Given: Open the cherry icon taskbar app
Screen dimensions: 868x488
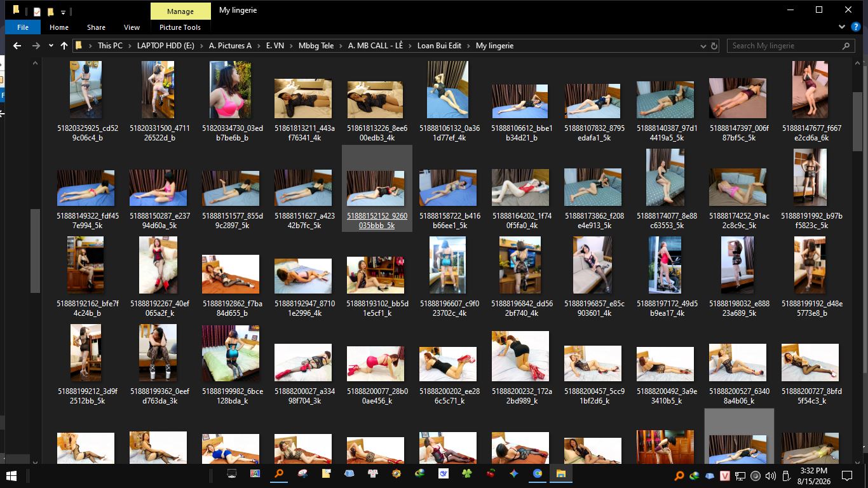Looking at the screenshot, I should 491,474.
